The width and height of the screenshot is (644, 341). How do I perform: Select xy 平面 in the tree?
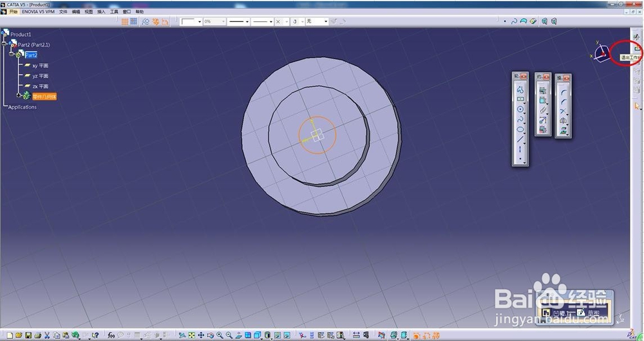point(40,66)
